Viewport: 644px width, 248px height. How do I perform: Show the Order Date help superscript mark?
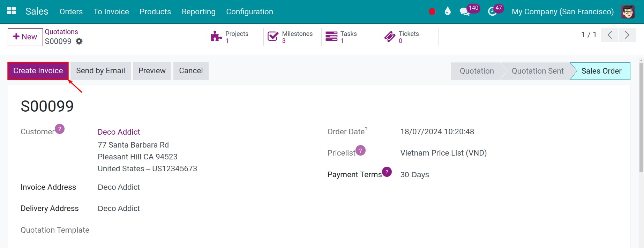[x=366, y=129]
